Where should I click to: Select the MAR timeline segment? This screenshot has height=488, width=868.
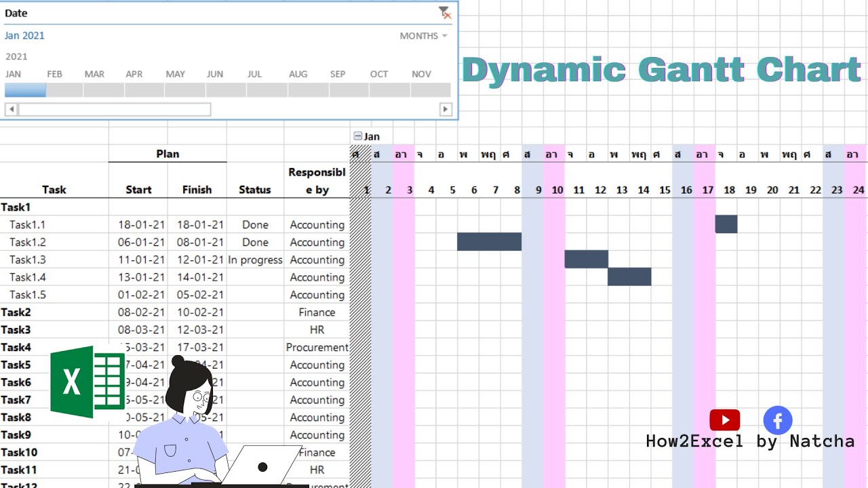104,90
